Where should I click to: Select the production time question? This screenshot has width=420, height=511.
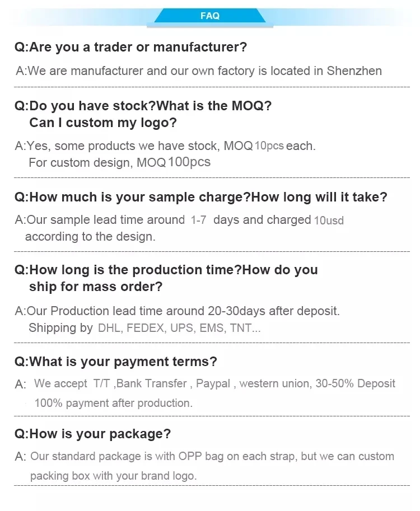166,270
